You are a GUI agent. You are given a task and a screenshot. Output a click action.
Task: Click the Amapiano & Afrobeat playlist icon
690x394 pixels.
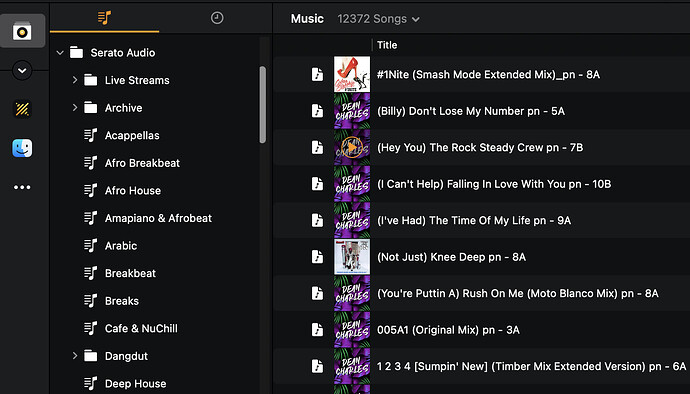pos(90,218)
